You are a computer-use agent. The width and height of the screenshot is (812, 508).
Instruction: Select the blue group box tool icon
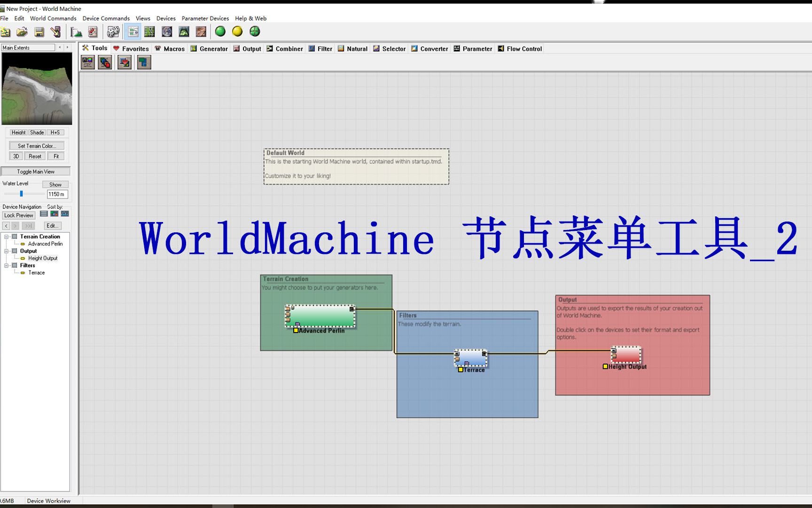pyautogui.click(x=144, y=62)
